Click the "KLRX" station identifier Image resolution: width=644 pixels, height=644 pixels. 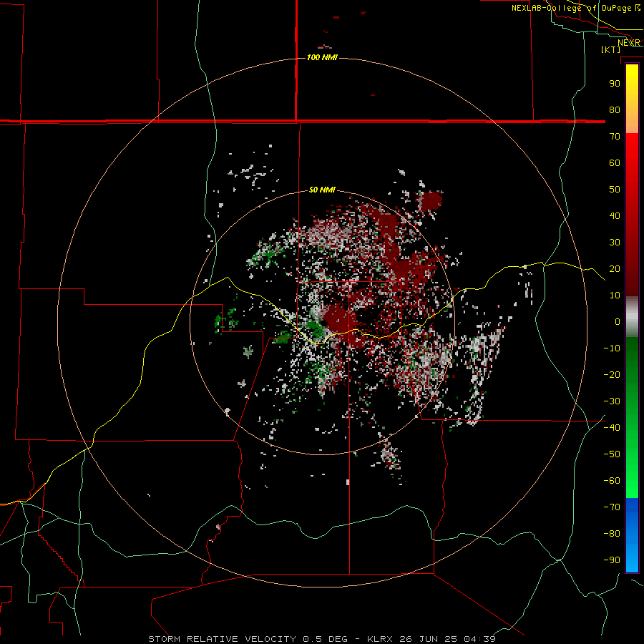click(381, 639)
